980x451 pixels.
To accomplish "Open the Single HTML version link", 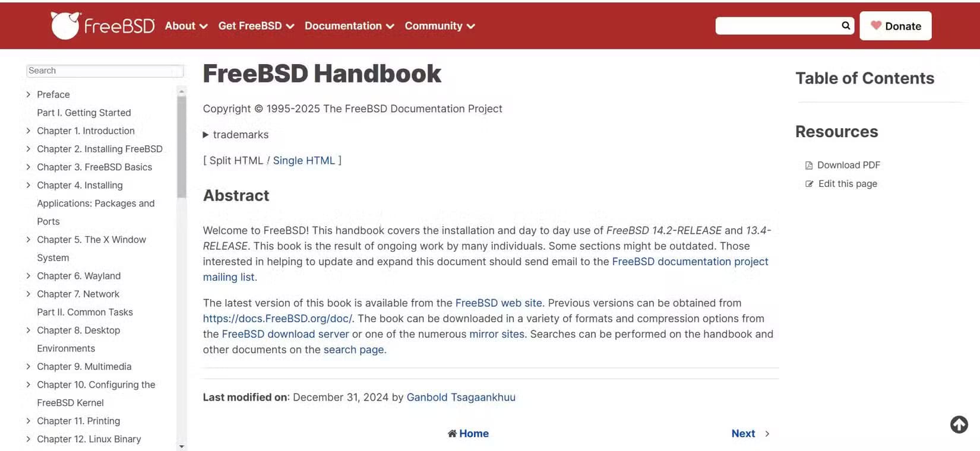I will (x=304, y=161).
